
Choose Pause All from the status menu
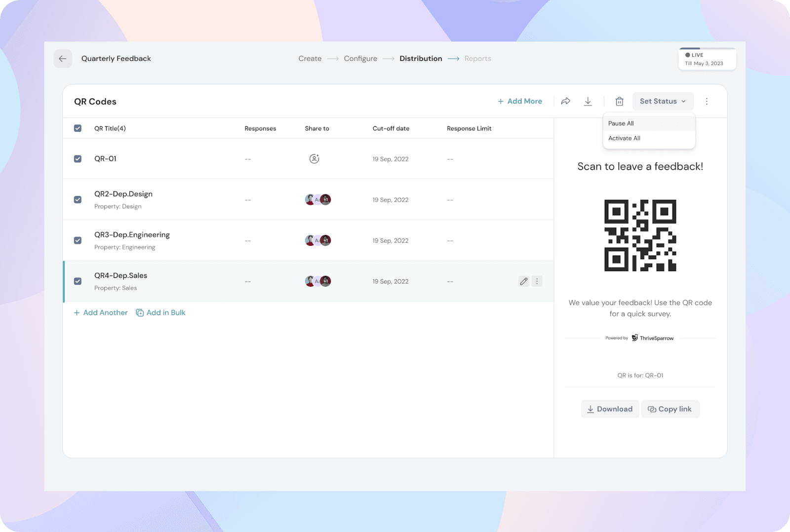click(x=621, y=123)
